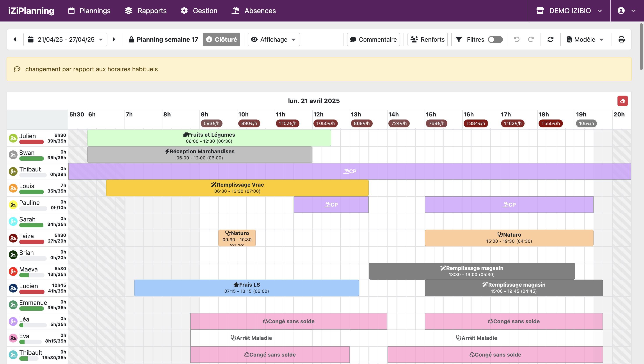Go to the previous week arrow
The width and height of the screenshot is (644, 364).
(15, 39)
